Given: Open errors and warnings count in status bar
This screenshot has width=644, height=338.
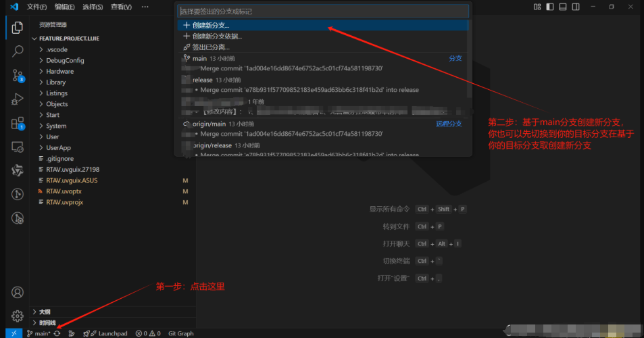Looking at the screenshot, I should coord(148,333).
